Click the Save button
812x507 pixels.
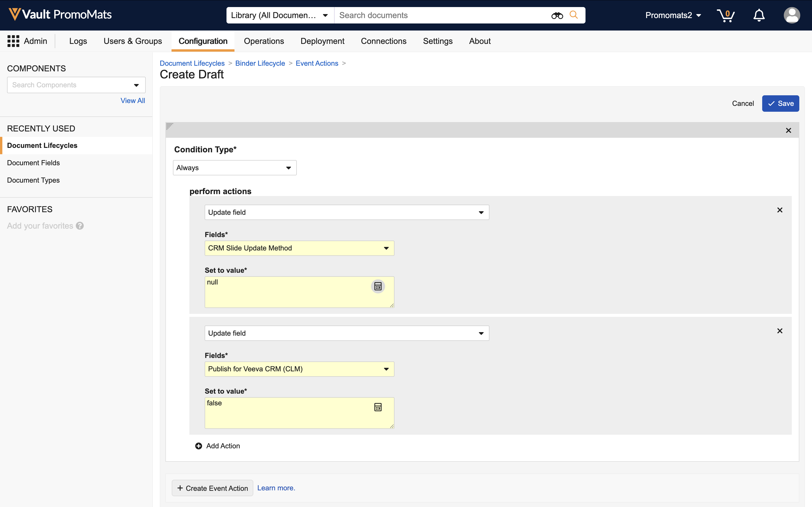click(780, 104)
